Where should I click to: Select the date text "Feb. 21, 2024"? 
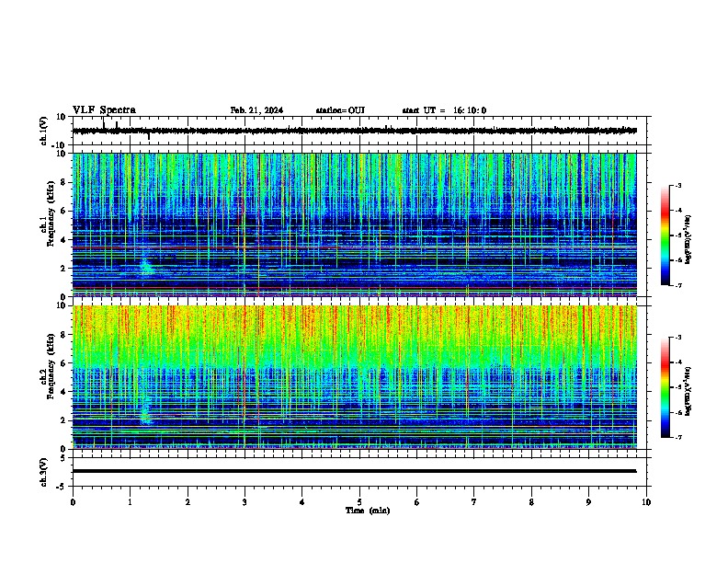point(256,110)
